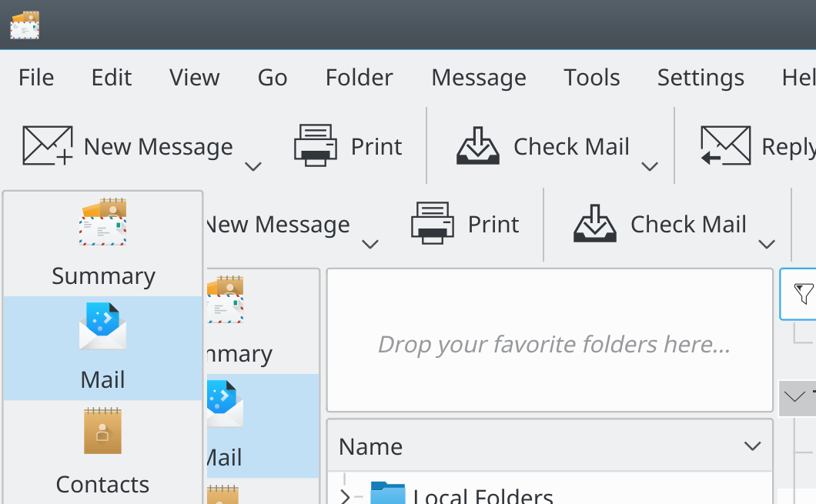Collapse the message group header chevron

click(x=794, y=397)
